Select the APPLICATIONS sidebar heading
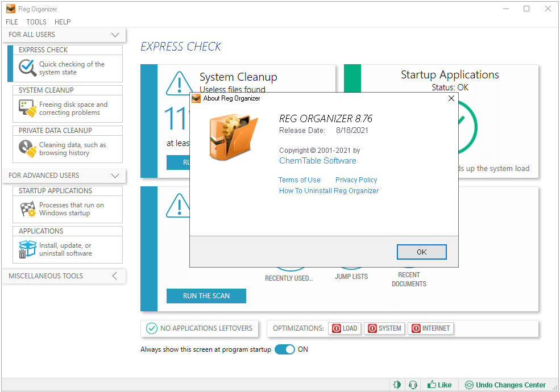This screenshot has height=392, width=560. [x=41, y=231]
